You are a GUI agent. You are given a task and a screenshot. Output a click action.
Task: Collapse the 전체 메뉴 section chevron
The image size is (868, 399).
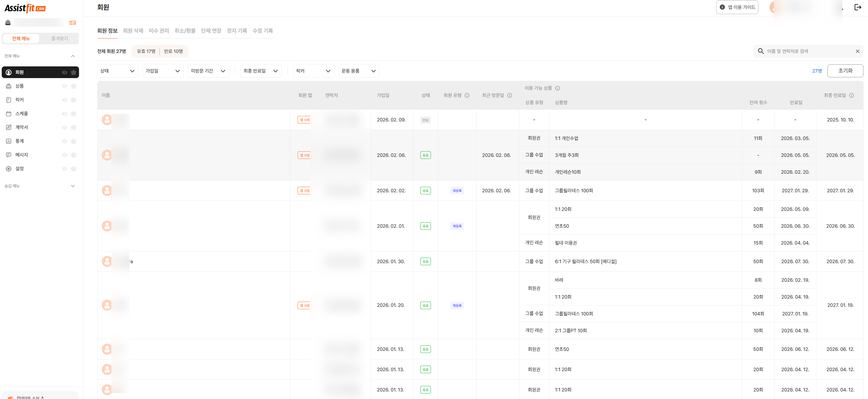pyautogui.click(x=73, y=56)
